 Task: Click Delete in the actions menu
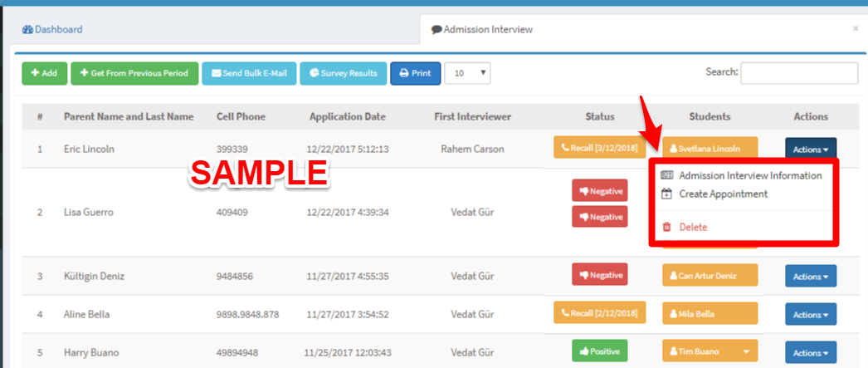693,227
